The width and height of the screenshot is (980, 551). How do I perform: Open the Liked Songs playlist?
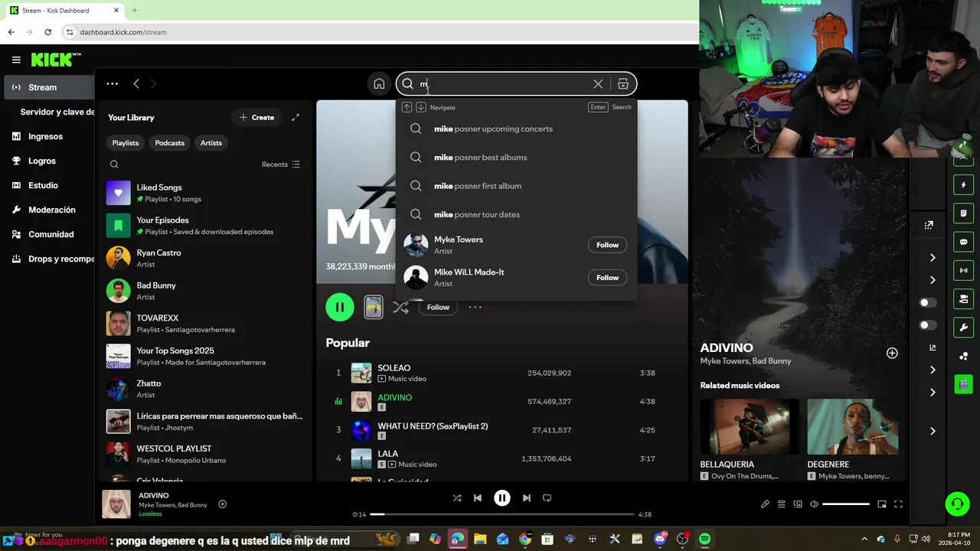click(x=206, y=193)
